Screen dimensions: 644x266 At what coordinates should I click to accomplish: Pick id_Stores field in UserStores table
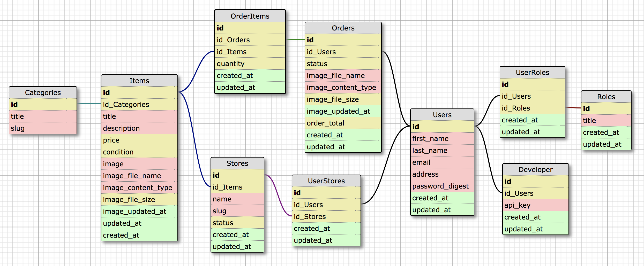tap(326, 216)
